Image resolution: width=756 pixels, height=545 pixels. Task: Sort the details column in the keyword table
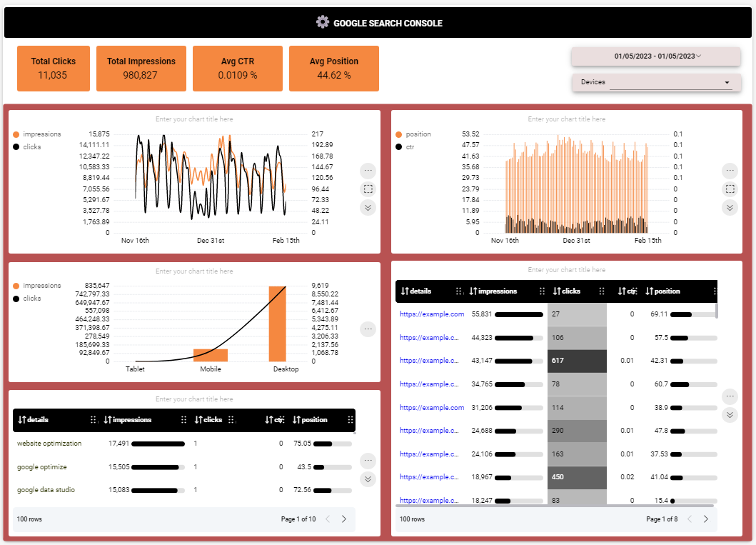[x=22, y=419]
